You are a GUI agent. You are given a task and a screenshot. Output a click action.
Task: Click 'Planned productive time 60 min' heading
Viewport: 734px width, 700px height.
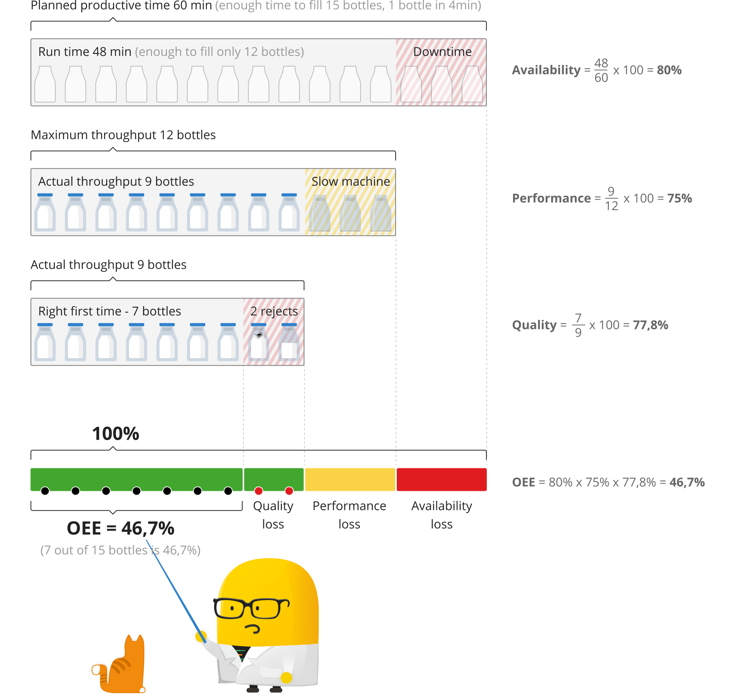121,5
